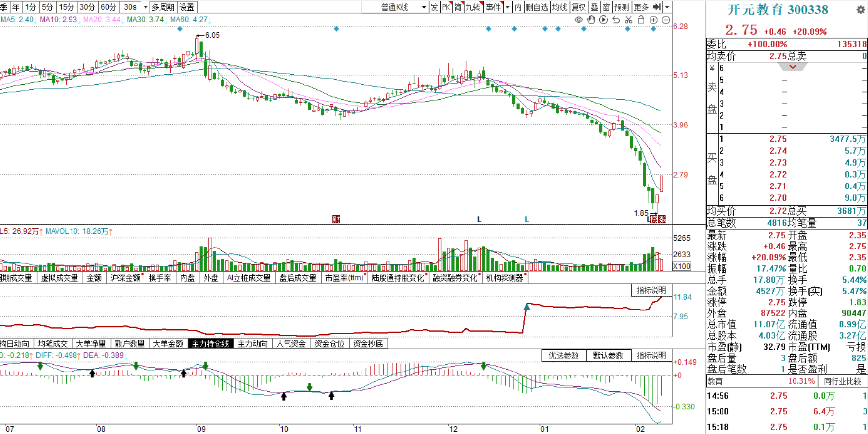Select the 主力持仓线 indicator tab
This screenshot has width=868, height=434.
coord(211,344)
